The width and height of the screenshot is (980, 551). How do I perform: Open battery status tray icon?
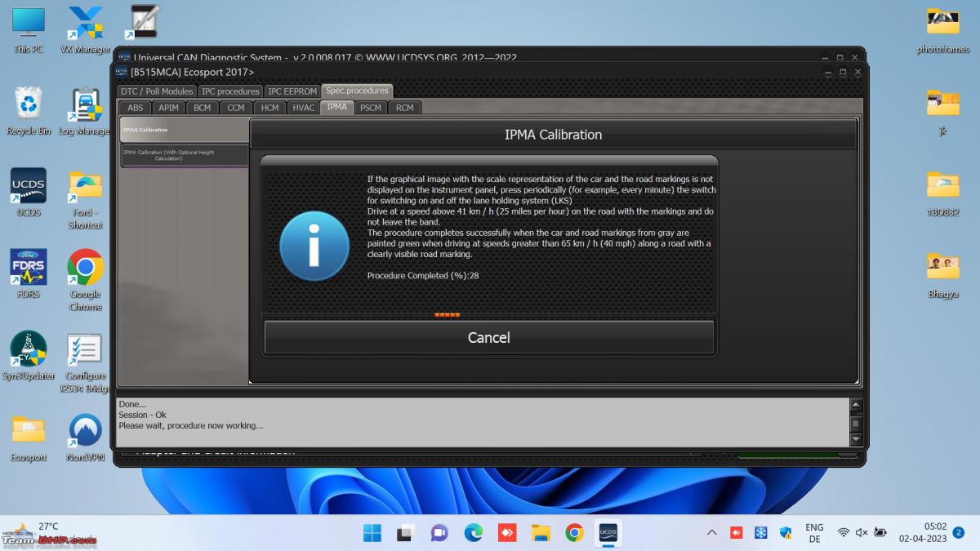click(x=880, y=533)
